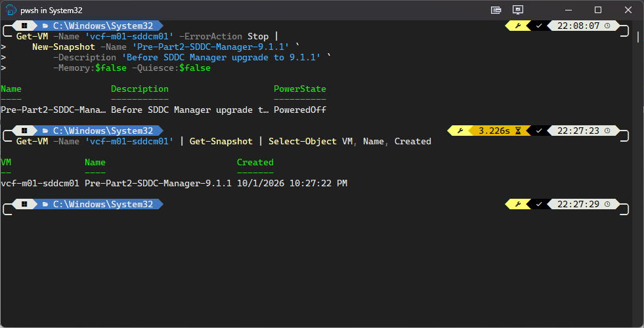
Task: Click the timestamp '22:27:29'
Action: (579, 204)
